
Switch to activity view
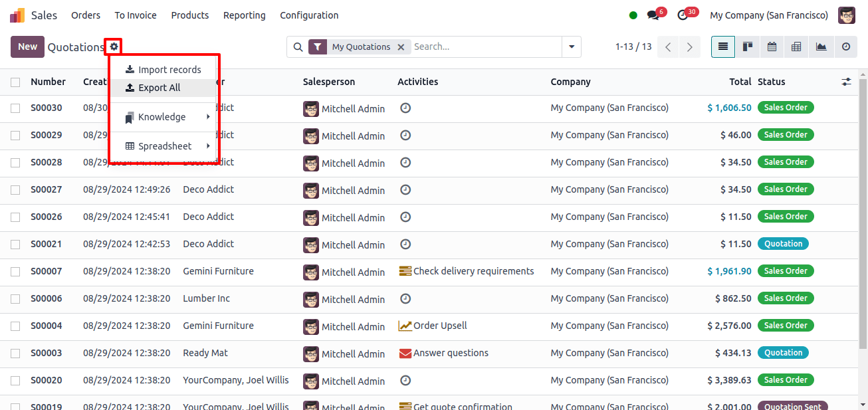click(x=846, y=47)
